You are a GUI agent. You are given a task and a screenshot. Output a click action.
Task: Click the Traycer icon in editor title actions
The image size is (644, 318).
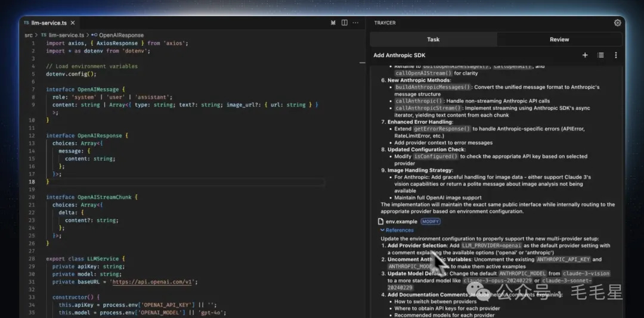pos(333,23)
